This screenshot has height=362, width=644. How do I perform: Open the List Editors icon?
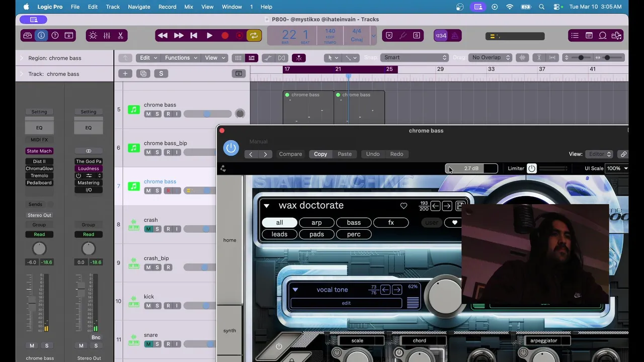[x=575, y=36]
